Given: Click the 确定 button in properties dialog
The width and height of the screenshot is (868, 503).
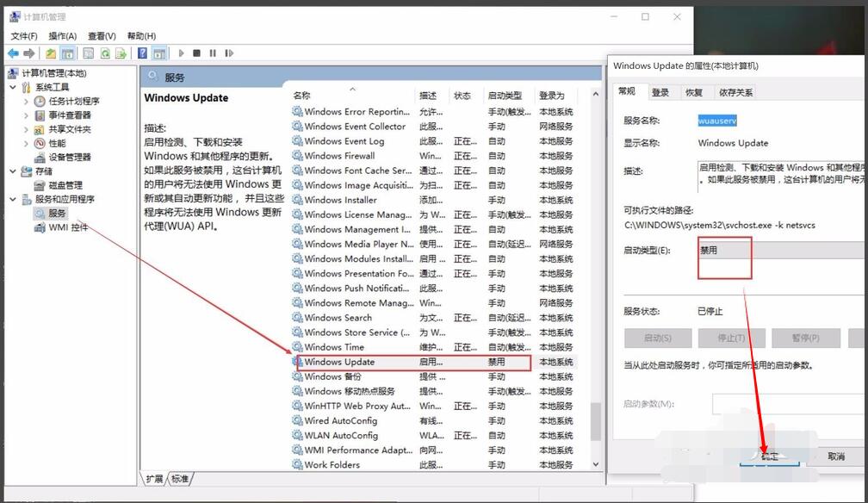Looking at the screenshot, I should coord(769,456).
